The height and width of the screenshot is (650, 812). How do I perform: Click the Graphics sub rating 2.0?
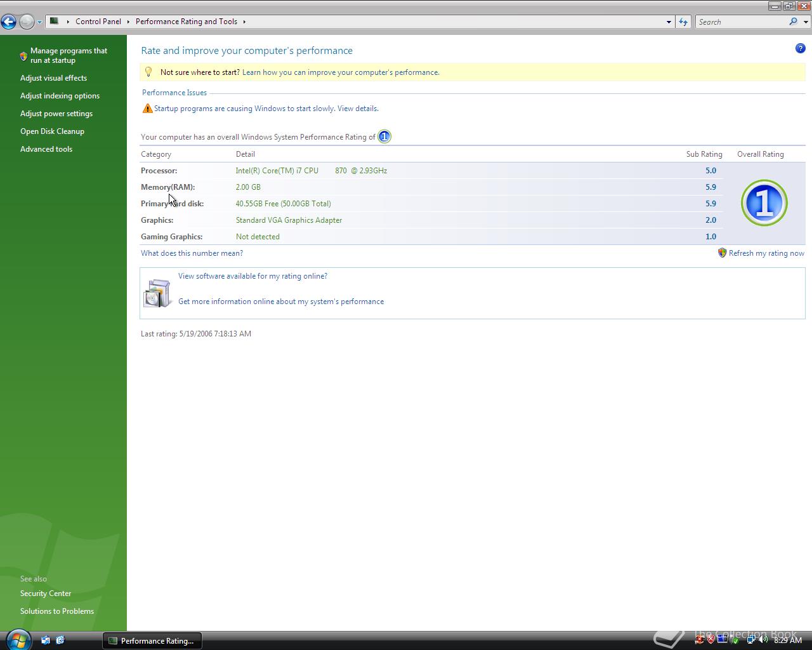click(x=710, y=220)
